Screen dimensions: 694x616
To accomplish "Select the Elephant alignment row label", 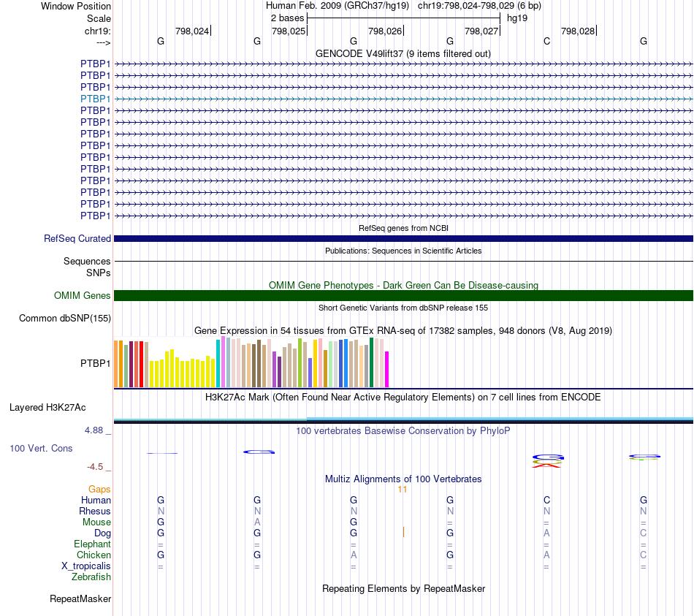I will click(x=93, y=544).
